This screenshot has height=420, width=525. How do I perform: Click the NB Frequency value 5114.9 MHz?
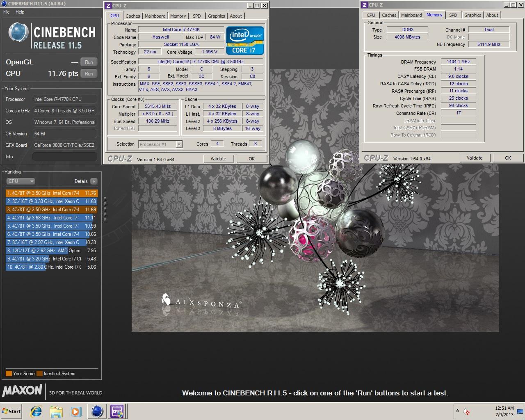(489, 44)
